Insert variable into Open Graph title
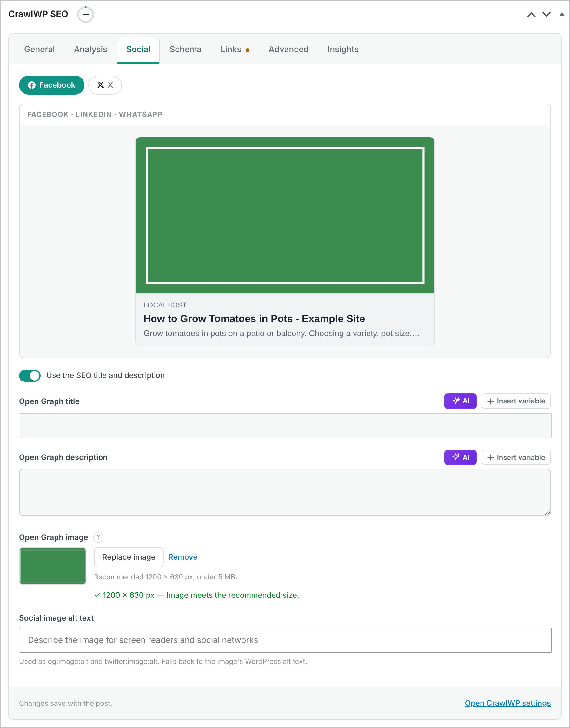Image resolution: width=570 pixels, height=728 pixels. [516, 401]
